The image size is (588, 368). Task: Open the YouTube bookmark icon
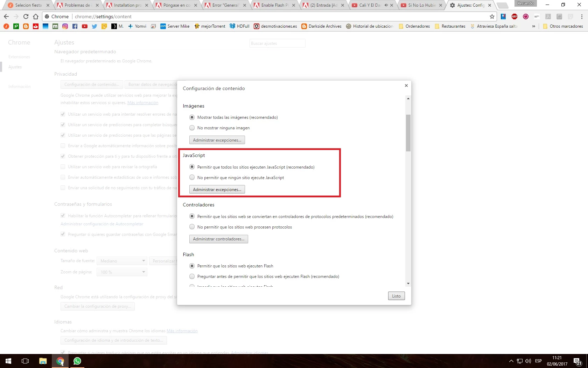(85, 26)
